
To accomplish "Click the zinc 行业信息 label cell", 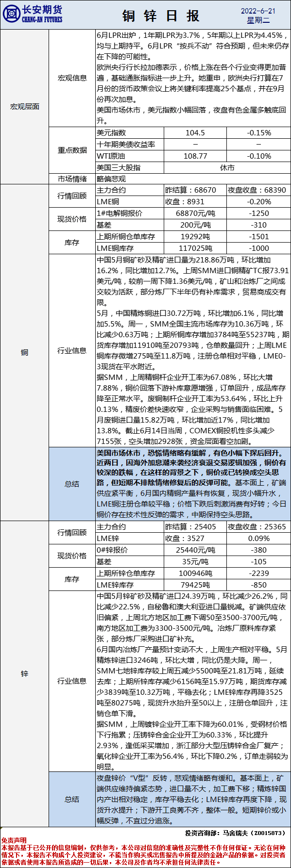I will pyautogui.click(x=72, y=681).
